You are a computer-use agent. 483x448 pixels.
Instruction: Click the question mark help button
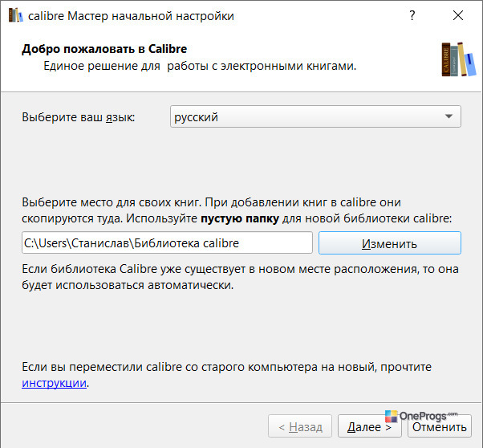click(412, 15)
